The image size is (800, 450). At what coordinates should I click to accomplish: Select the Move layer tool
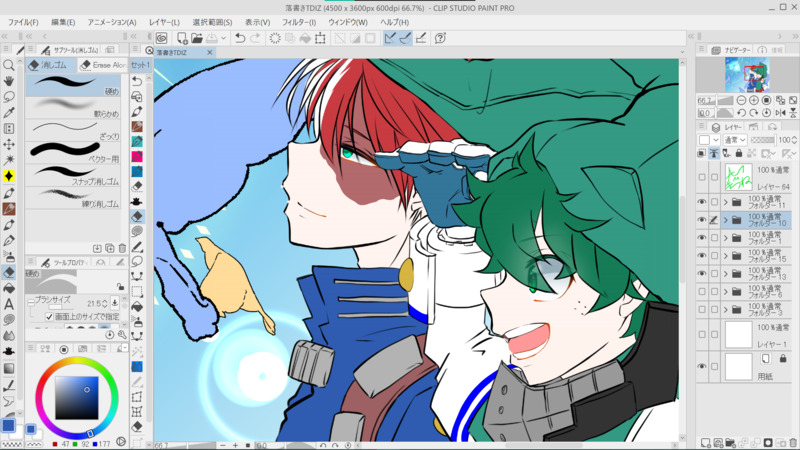tap(9, 144)
